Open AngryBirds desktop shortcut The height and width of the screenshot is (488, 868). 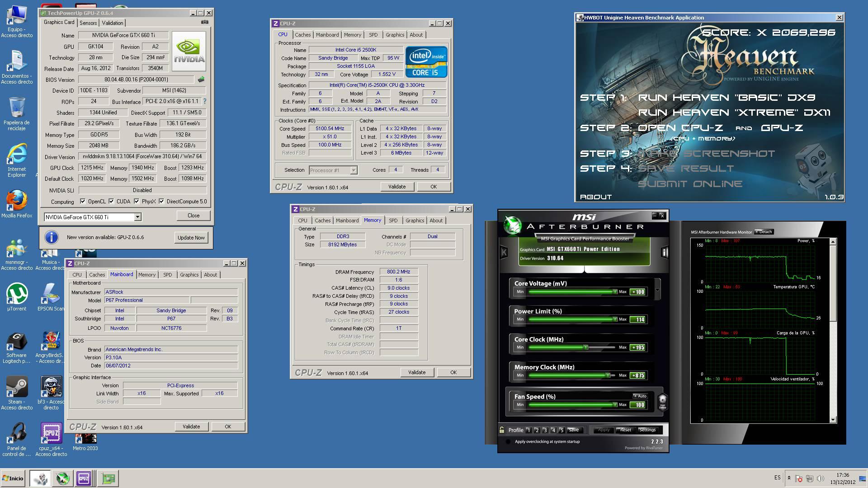[51, 347]
